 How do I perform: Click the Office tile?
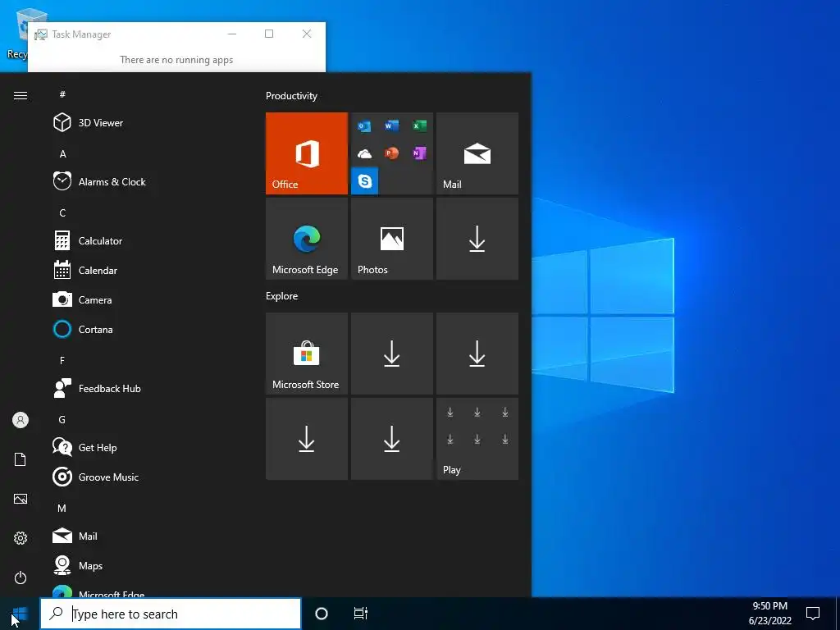[x=307, y=153]
